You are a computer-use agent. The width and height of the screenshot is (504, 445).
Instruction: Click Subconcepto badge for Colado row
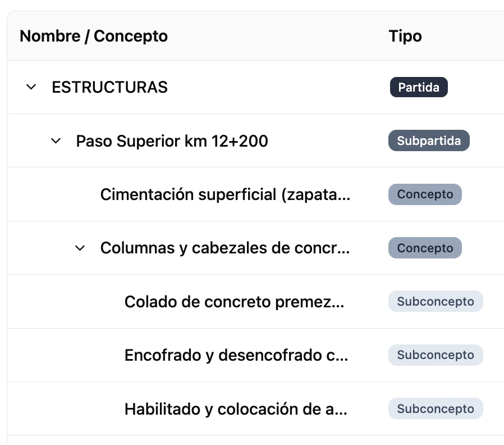point(436,302)
